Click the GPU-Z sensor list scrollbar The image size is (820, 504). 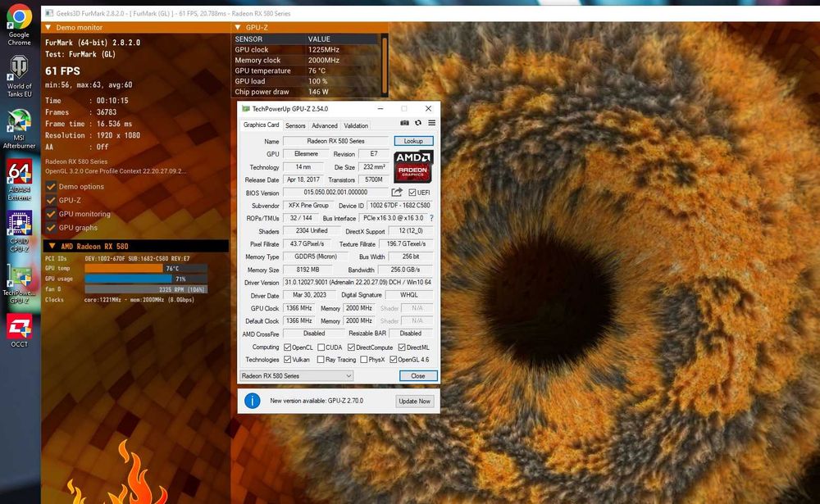point(385,64)
